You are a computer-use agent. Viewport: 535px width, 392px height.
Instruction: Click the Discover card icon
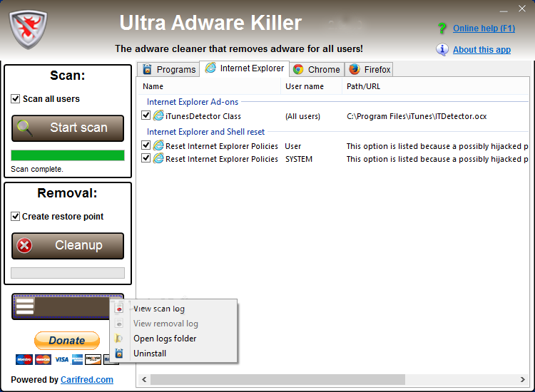93,360
